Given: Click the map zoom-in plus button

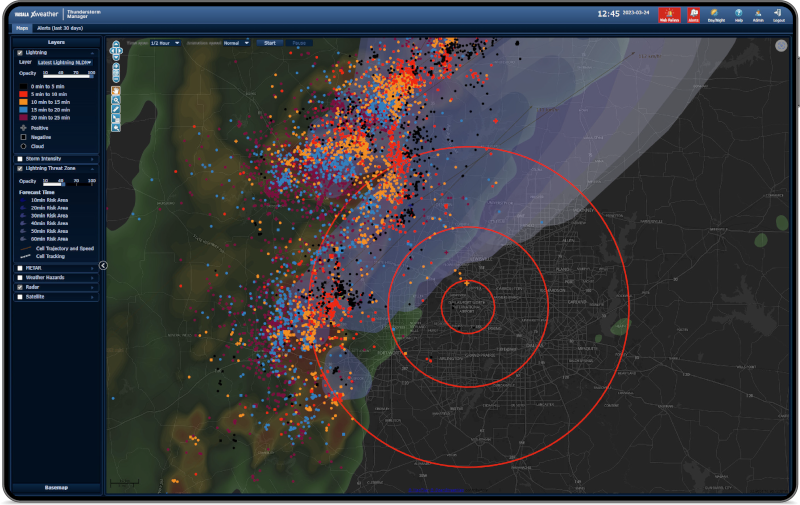Looking at the screenshot, I should [x=116, y=66].
